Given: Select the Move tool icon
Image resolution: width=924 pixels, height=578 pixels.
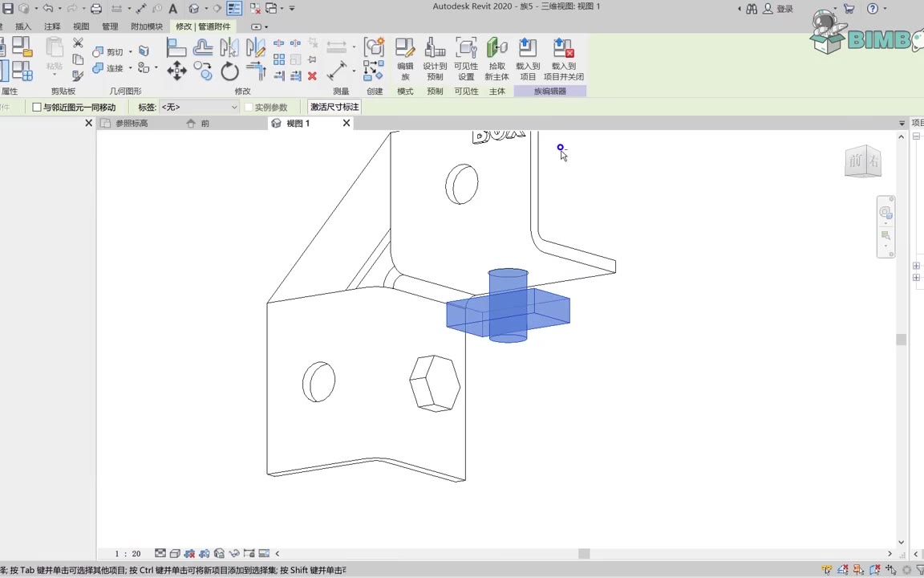Looking at the screenshot, I should [x=176, y=71].
